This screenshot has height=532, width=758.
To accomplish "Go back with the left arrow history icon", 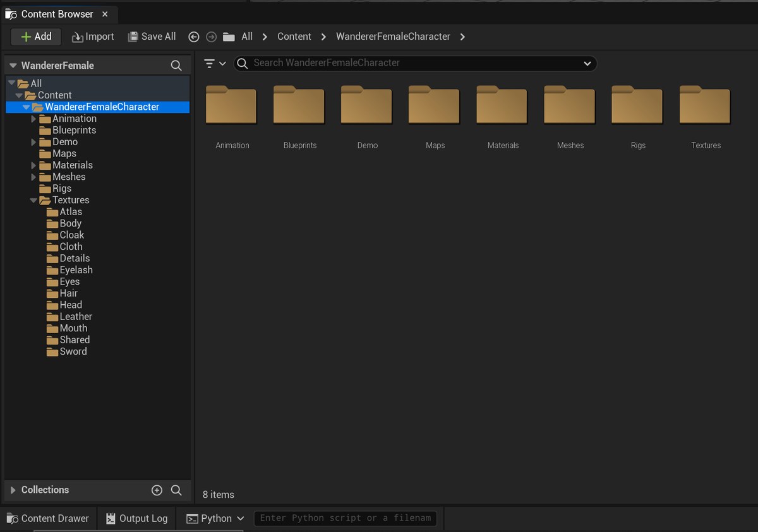I will pyautogui.click(x=194, y=37).
